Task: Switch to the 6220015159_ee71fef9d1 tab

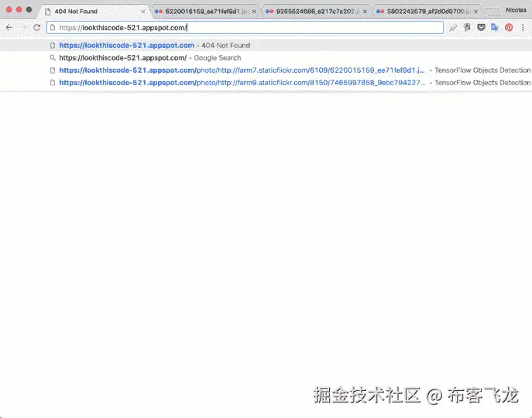Action: tap(206, 11)
